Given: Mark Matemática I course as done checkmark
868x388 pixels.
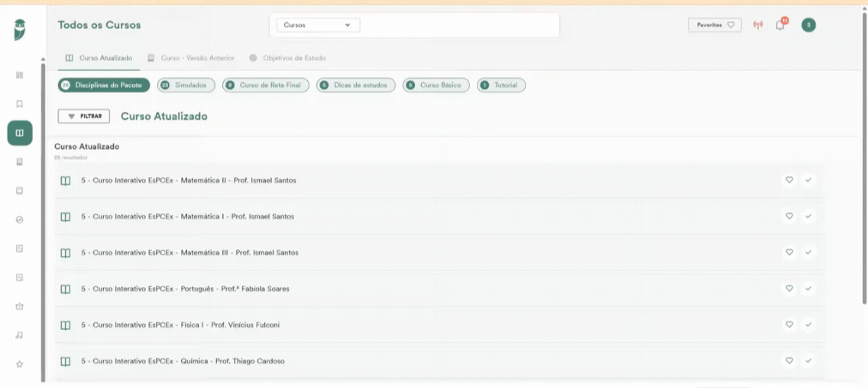Looking at the screenshot, I should click(808, 216).
